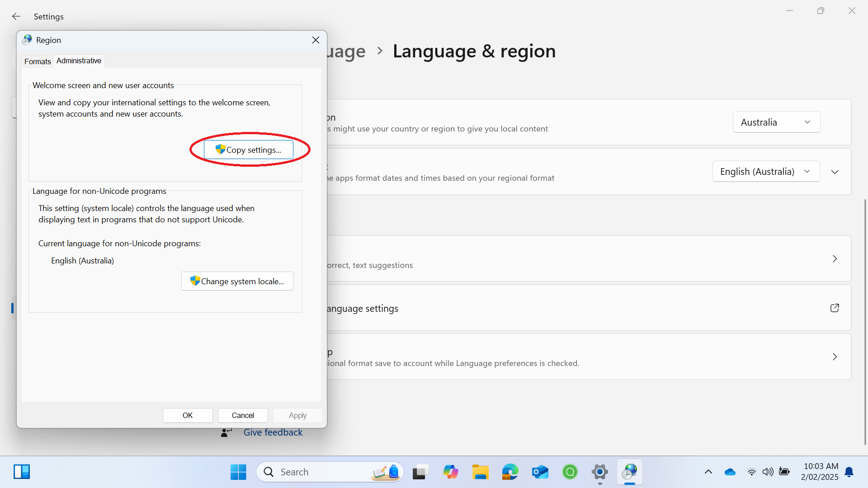Viewport: 868px width, 488px height.
Task: Click Change system locale button
Action: click(237, 281)
